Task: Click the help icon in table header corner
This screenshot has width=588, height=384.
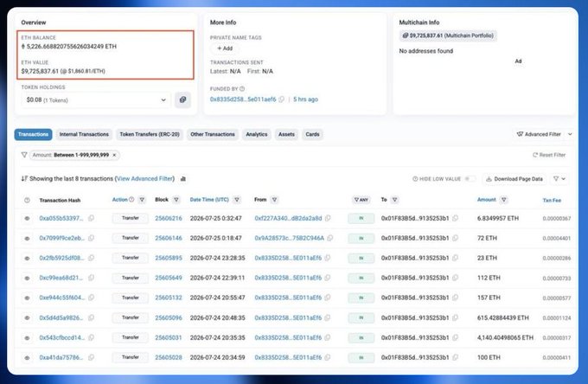Action: [x=27, y=201]
